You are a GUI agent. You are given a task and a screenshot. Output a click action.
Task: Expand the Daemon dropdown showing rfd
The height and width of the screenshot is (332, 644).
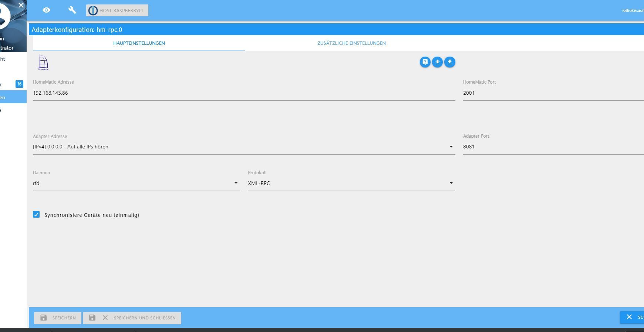pyautogui.click(x=136, y=183)
